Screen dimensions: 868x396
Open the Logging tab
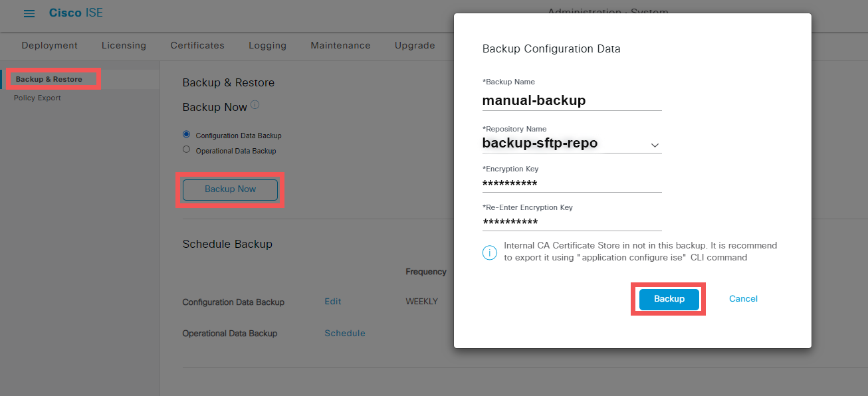coord(267,46)
